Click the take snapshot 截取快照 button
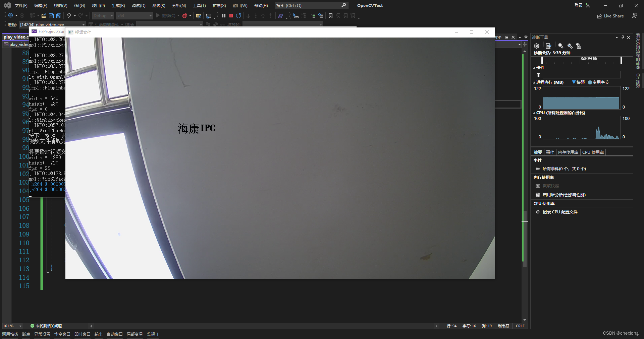This screenshot has height=339, width=644. 547,186
